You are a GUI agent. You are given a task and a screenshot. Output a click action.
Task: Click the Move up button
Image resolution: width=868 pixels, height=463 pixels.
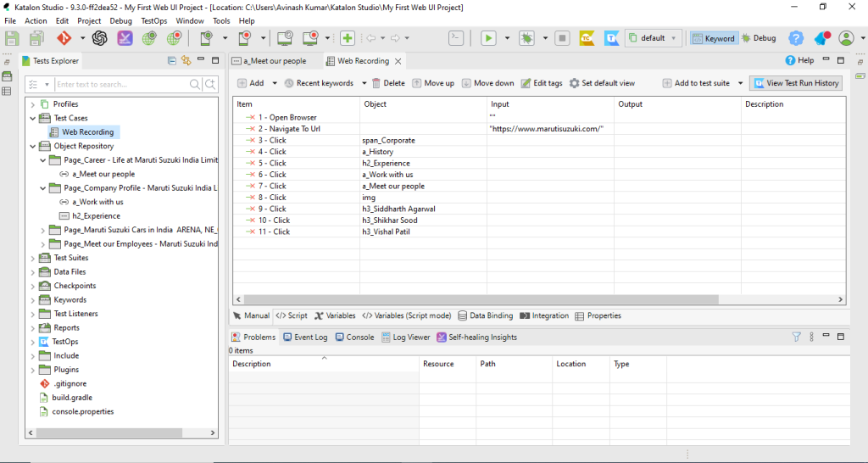click(433, 83)
